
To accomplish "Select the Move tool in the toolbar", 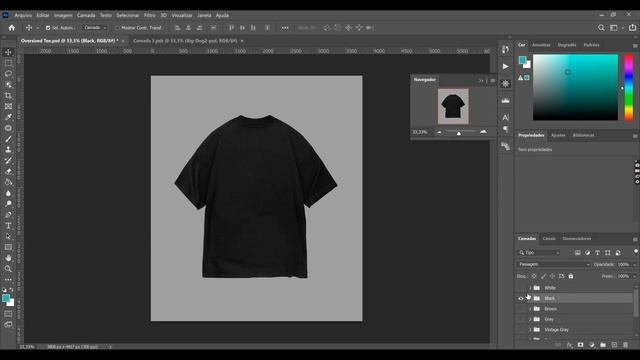I will point(8,52).
